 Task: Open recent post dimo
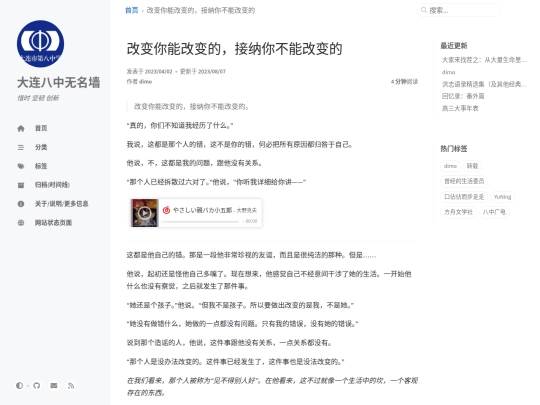point(448,72)
